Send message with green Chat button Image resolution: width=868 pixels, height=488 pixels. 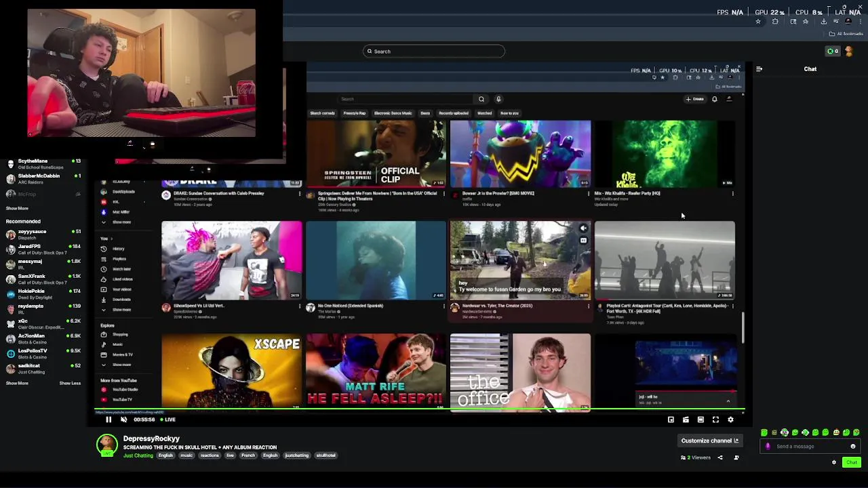(852, 462)
